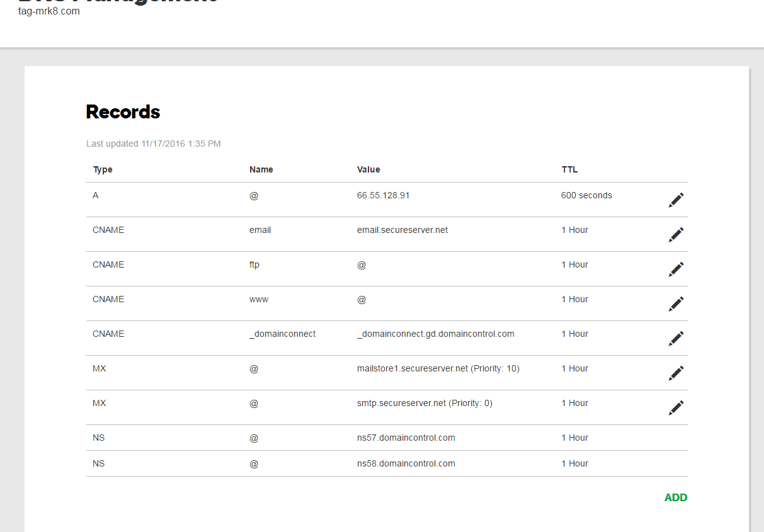Select the ns57.domaincontrol.com value

click(406, 438)
